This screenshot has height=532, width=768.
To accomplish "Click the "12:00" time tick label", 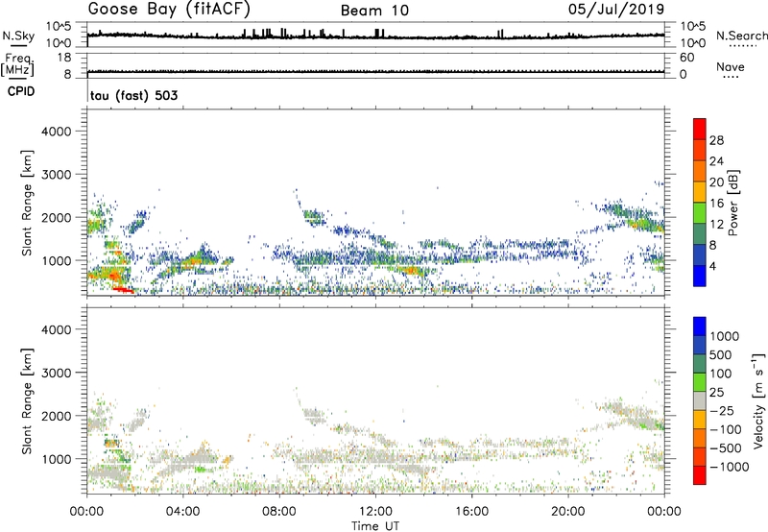I will tap(375, 512).
